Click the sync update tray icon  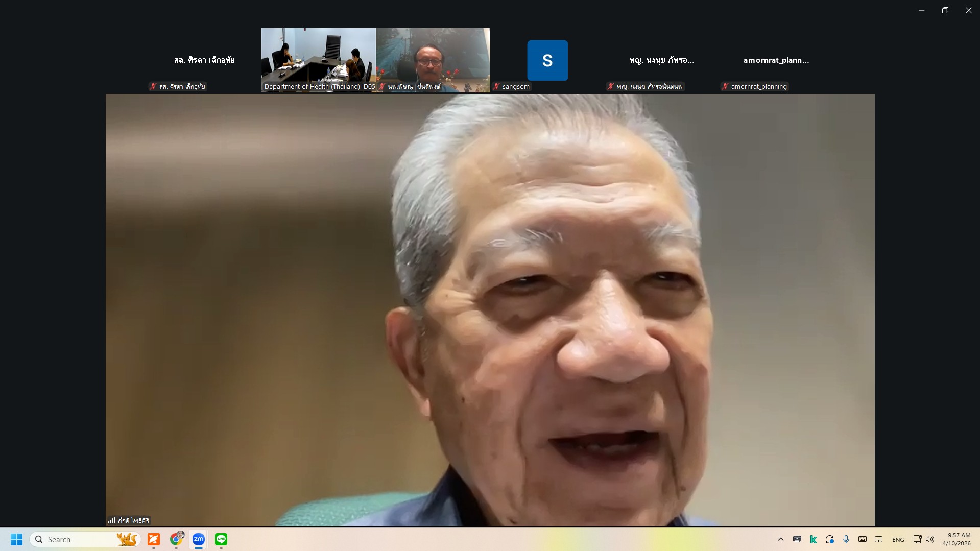tap(830, 539)
